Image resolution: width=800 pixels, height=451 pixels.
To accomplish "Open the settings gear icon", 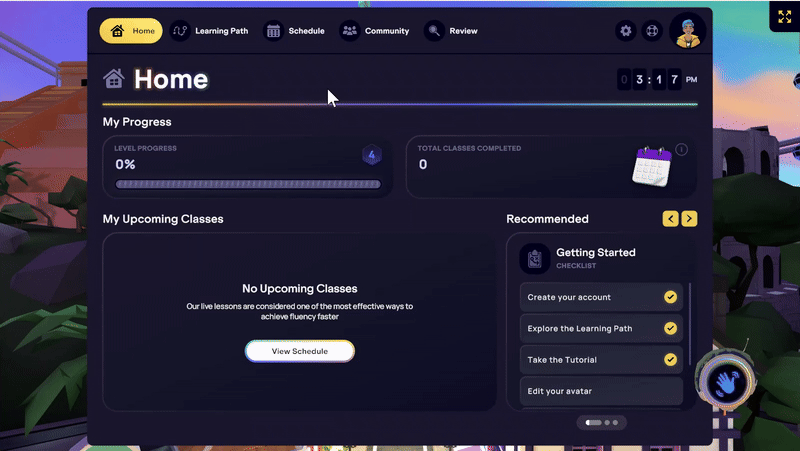I will point(626,31).
